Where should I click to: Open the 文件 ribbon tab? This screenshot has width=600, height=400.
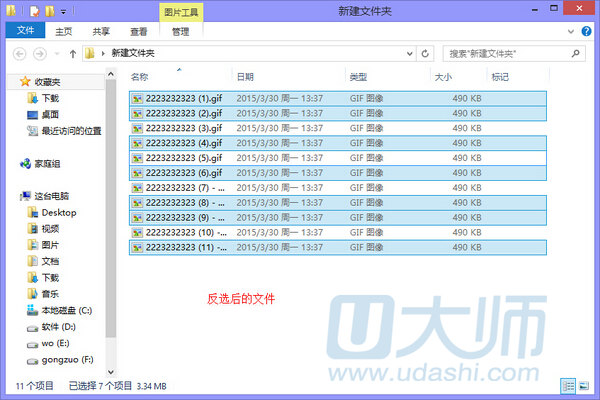tap(25, 30)
